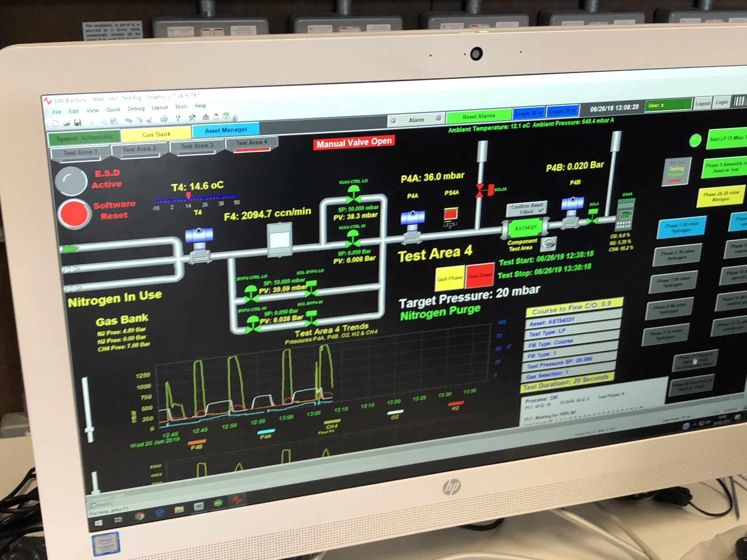Click the VLV4 CTRL LO valve icon
Image resolution: width=747 pixels, height=560 pixels.
point(353,195)
